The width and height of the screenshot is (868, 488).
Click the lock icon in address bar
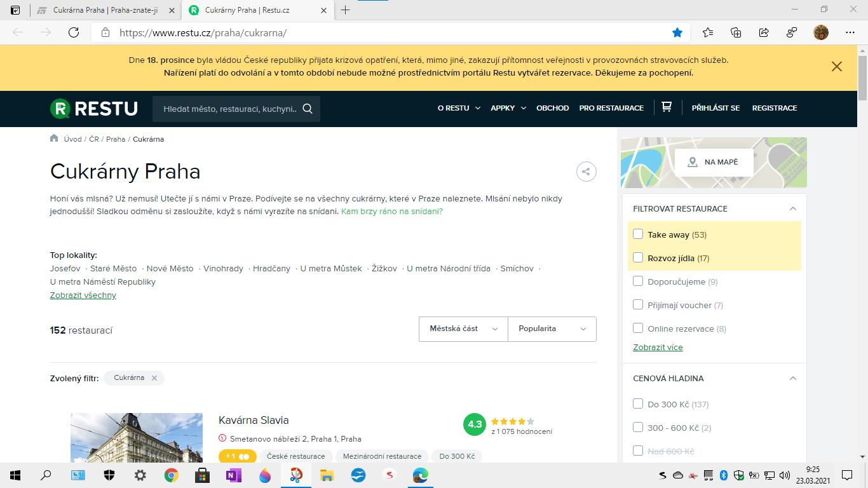pyautogui.click(x=105, y=32)
